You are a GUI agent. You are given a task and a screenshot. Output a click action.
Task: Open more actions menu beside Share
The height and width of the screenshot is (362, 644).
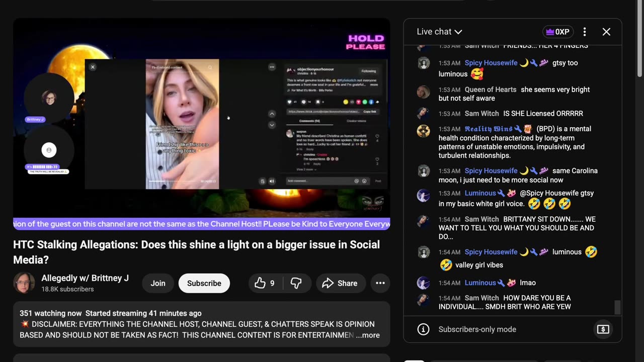pyautogui.click(x=380, y=283)
